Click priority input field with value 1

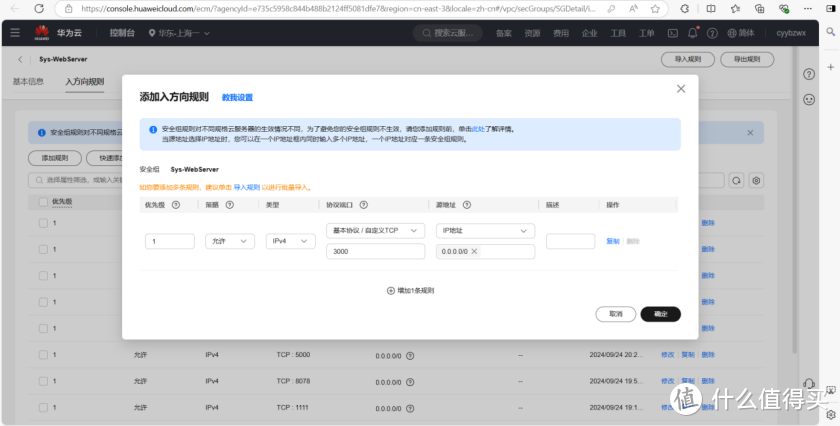170,241
